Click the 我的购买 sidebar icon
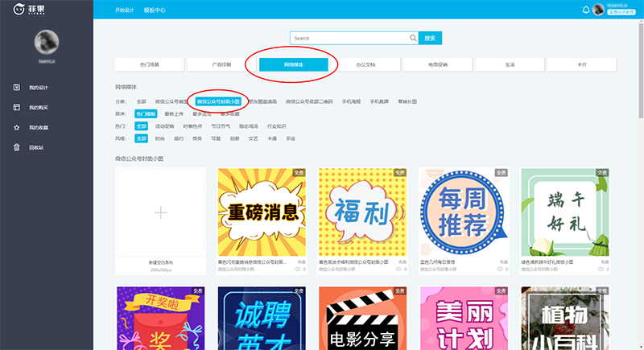The image size is (644, 350). [x=16, y=107]
